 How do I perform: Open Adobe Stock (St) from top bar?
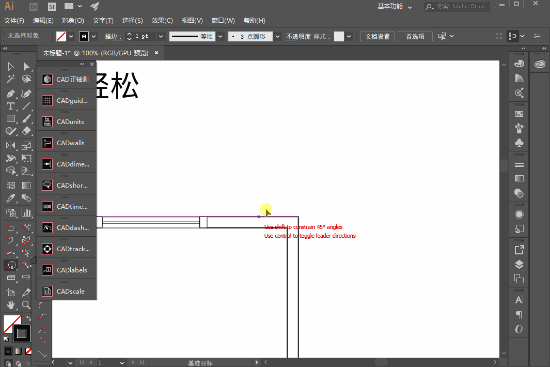click(x=52, y=6)
